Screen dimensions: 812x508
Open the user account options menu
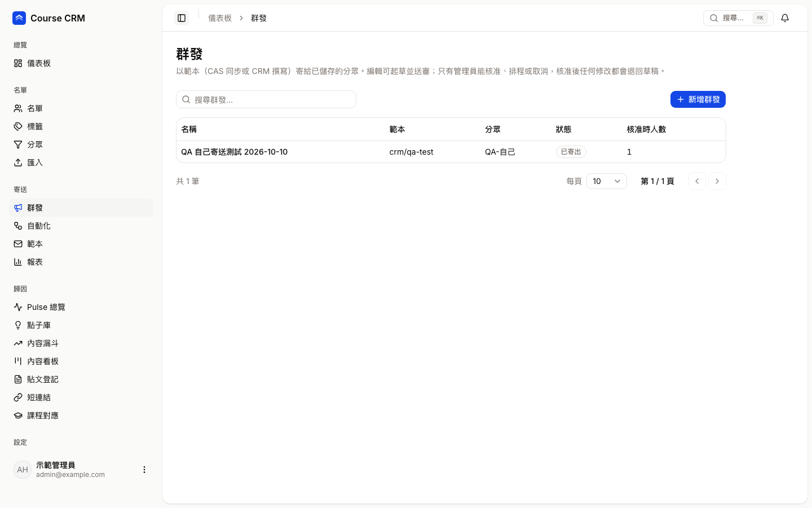[144, 470]
